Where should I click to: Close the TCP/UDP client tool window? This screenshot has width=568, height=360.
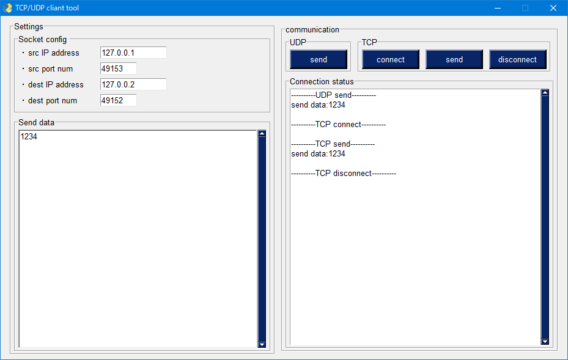click(553, 8)
